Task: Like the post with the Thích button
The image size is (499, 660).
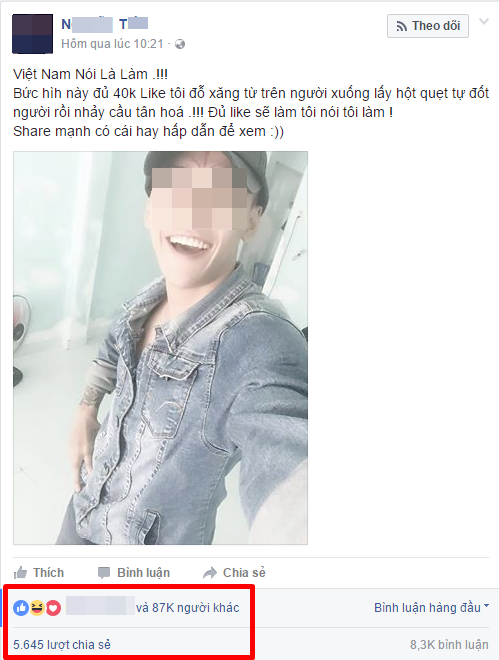Action: 39,573
